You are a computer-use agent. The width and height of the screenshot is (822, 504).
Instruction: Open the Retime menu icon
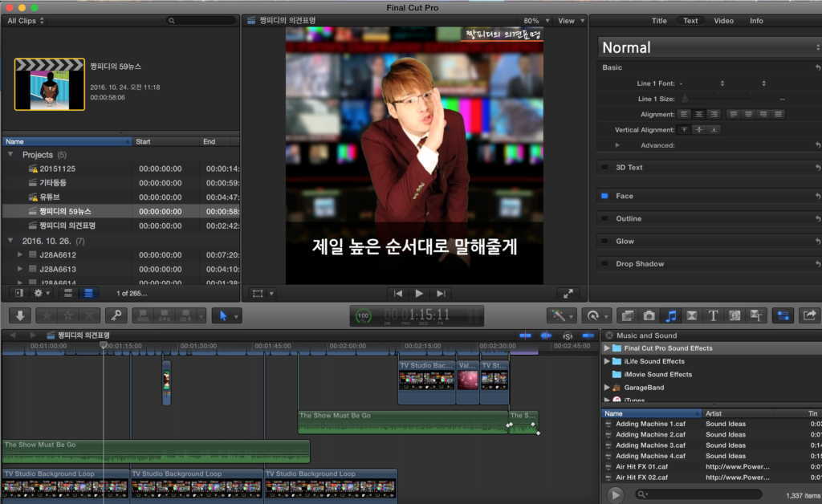(x=596, y=315)
